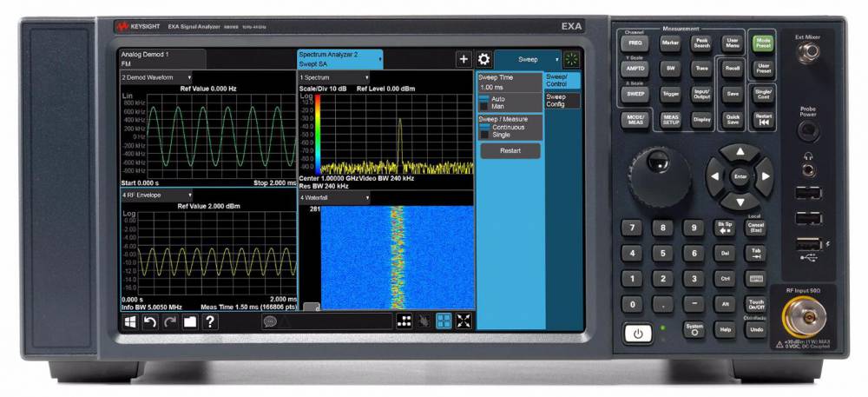Open the 1 Spectrum window dropdown
This screenshot has height=397, width=868.
334,77
